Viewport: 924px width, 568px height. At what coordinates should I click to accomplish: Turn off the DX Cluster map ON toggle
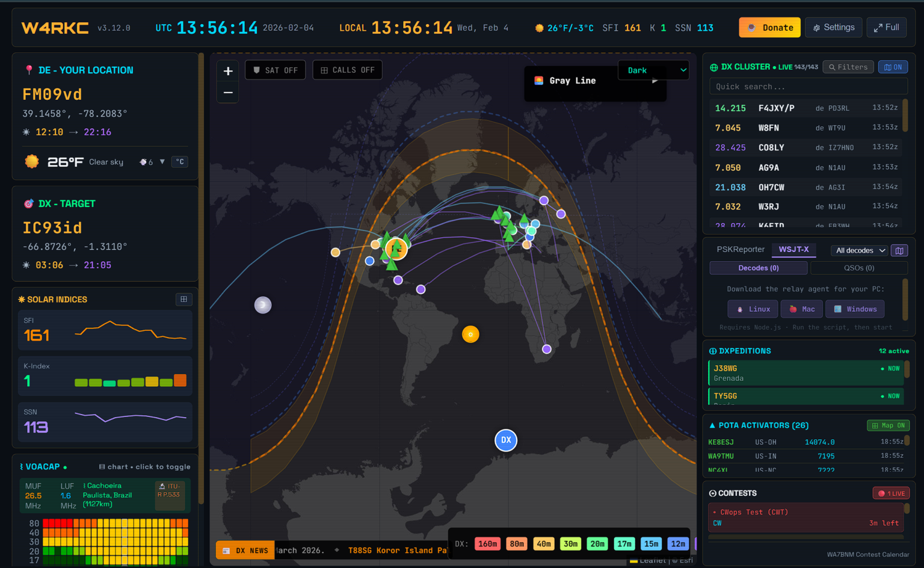pos(893,67)
